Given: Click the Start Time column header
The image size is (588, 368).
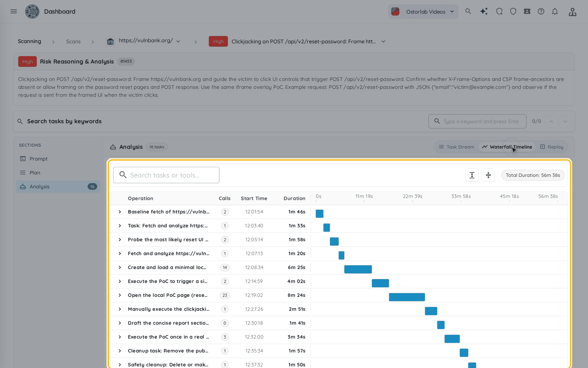Looking at the screenshot, I should [254, 198].
